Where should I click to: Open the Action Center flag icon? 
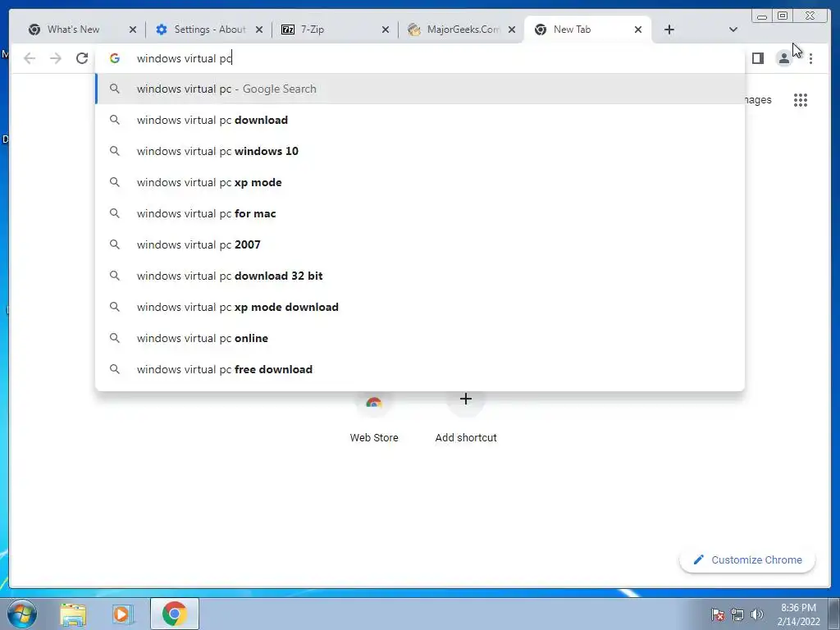718,614
